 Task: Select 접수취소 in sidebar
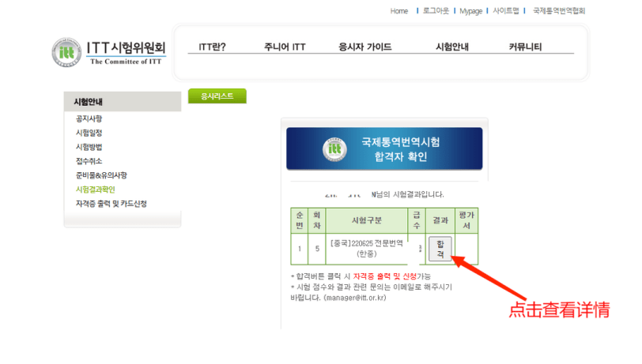click(89, 161)
